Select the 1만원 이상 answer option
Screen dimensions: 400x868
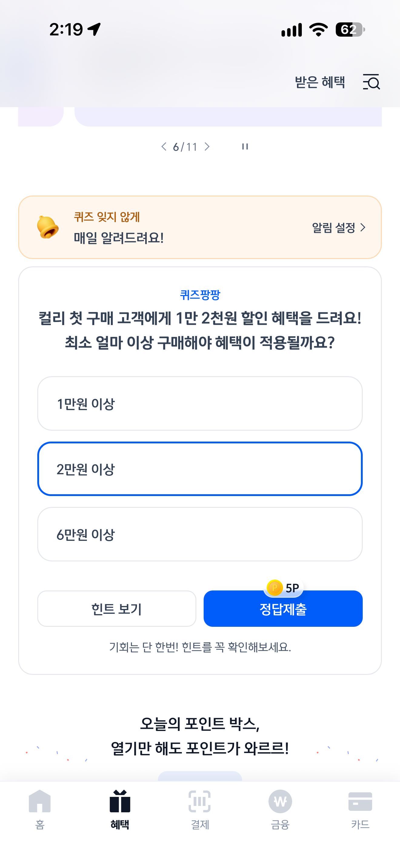tap(200, 403)
